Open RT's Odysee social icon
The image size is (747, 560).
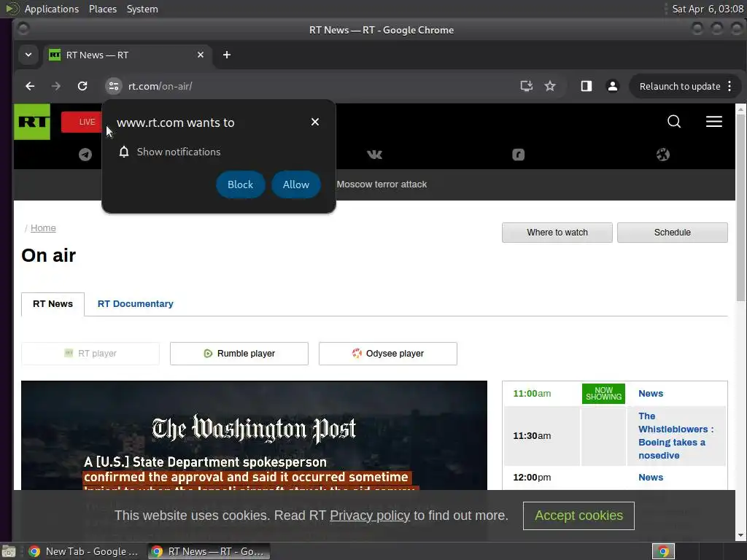(x=662, y=155)
